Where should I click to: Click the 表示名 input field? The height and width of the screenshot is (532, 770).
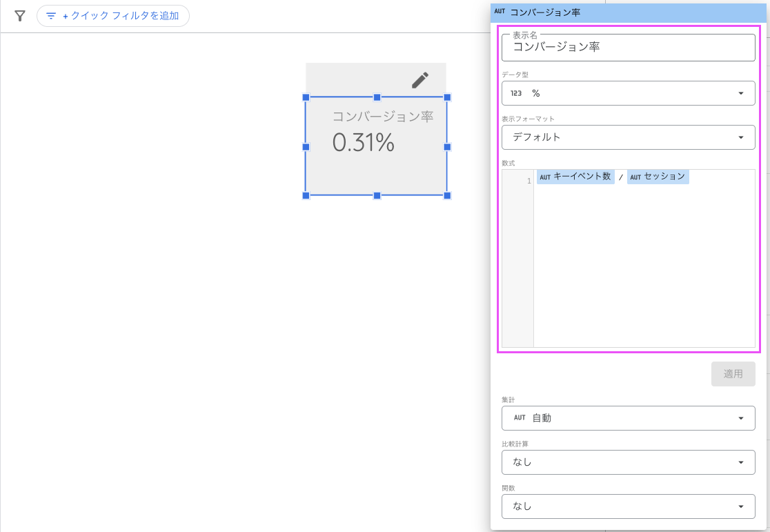(x=628, y=48)
